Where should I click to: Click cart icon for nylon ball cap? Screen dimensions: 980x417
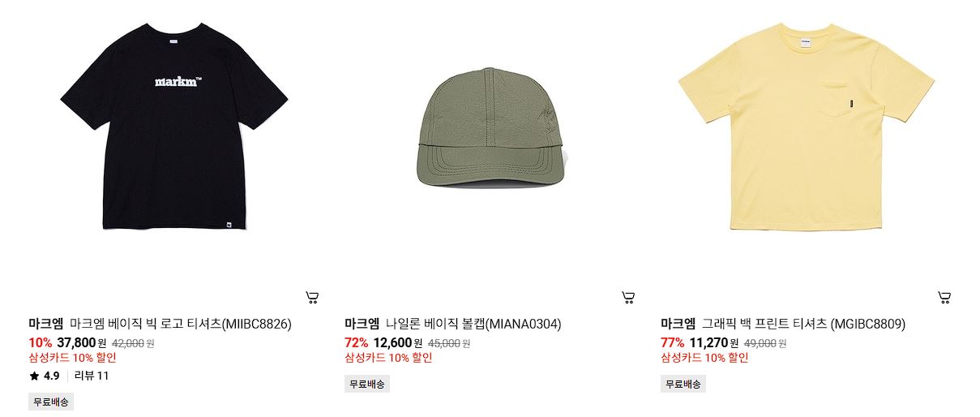tap(627, 298)
